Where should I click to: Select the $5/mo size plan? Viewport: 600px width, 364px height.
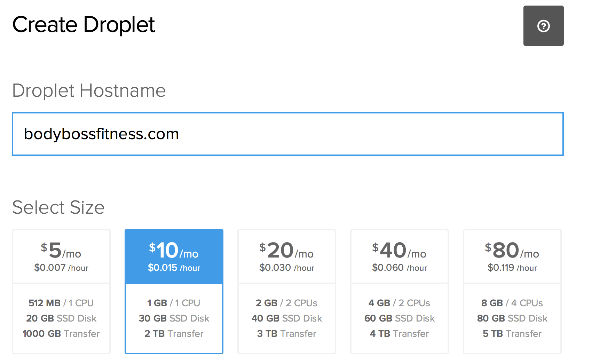coord(61,292)
